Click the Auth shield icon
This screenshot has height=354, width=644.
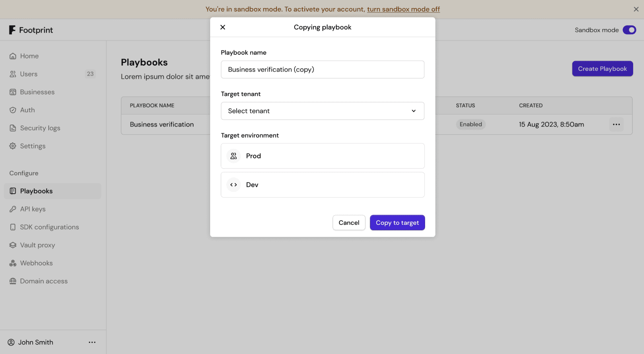click(x=13, y=110)
